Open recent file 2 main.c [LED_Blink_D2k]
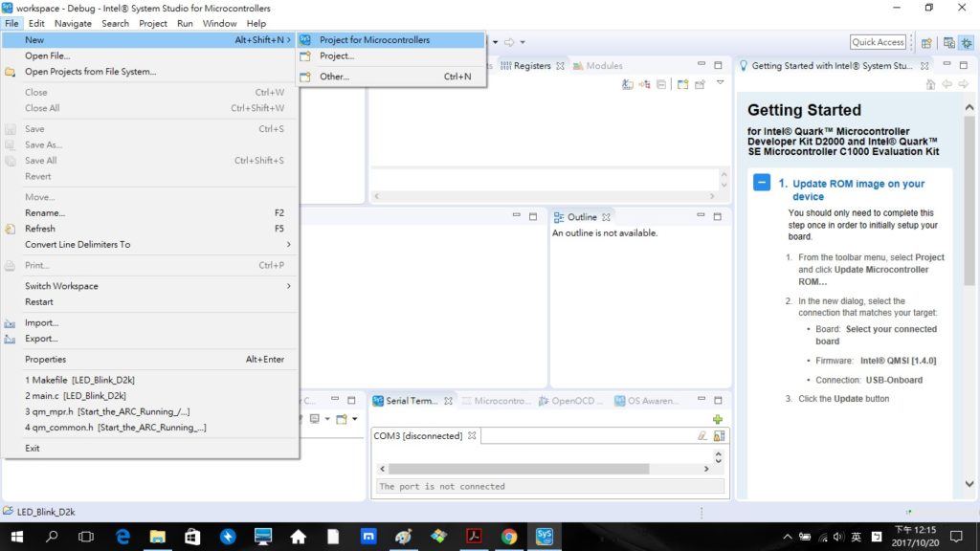Image resolution: width=980 pixels, height=551 pixels. pos(150,396)
